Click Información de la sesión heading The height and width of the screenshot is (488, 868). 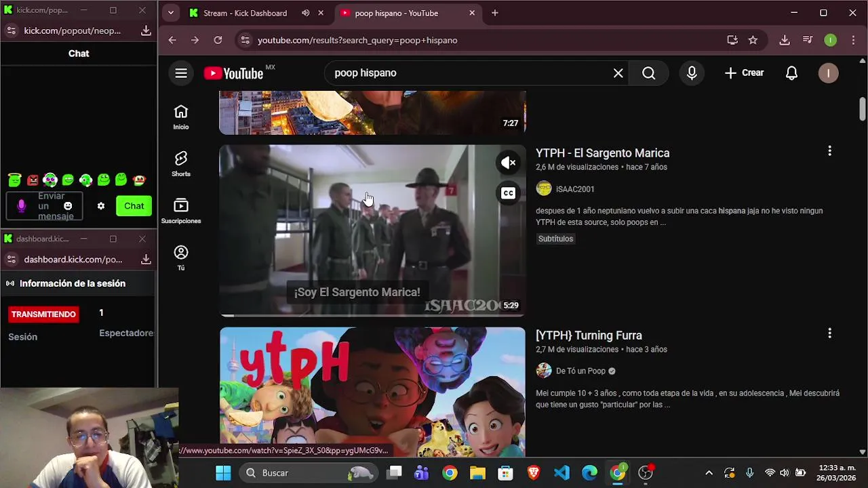(73, 283)
